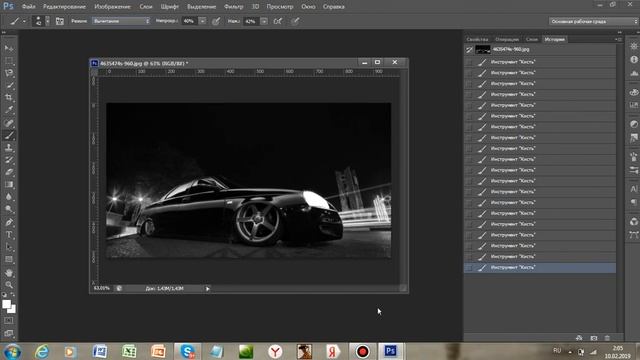Switch to the Операции tab
Viewport: 640px width, 360px height.
pos(507,39)
